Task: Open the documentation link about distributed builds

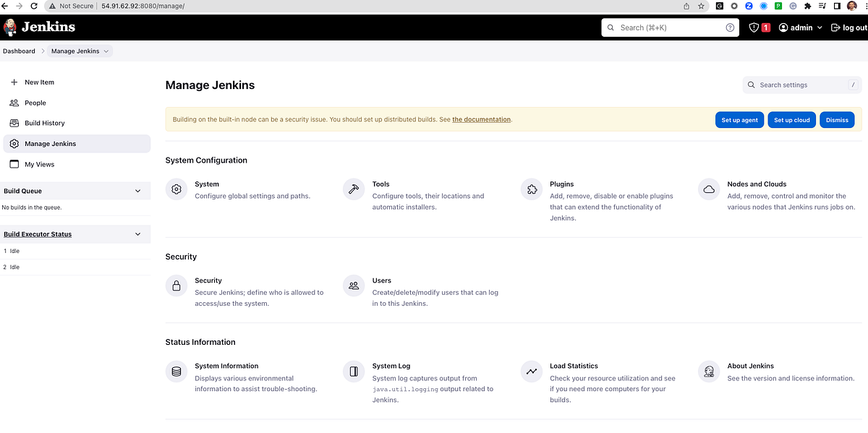Action: click(481, 119)
